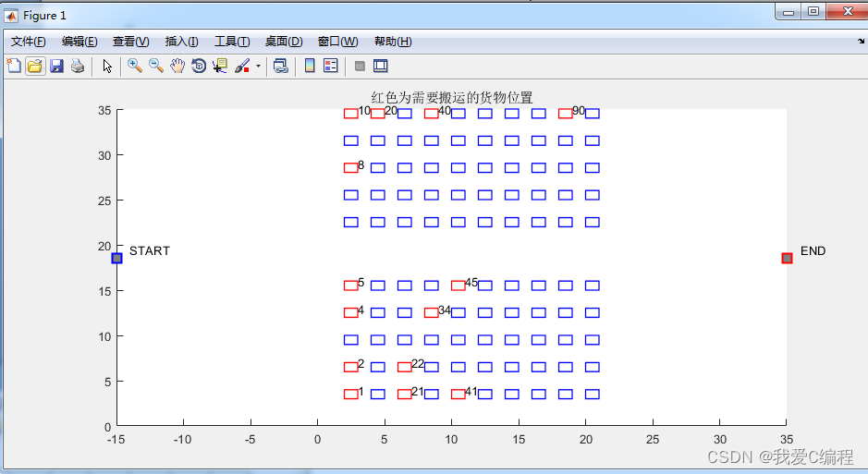The height and width of the screenshot is (474, 868).
Task: Open the 帮助(H) menu
Action: pyautogui.click(x=393, y=42)
